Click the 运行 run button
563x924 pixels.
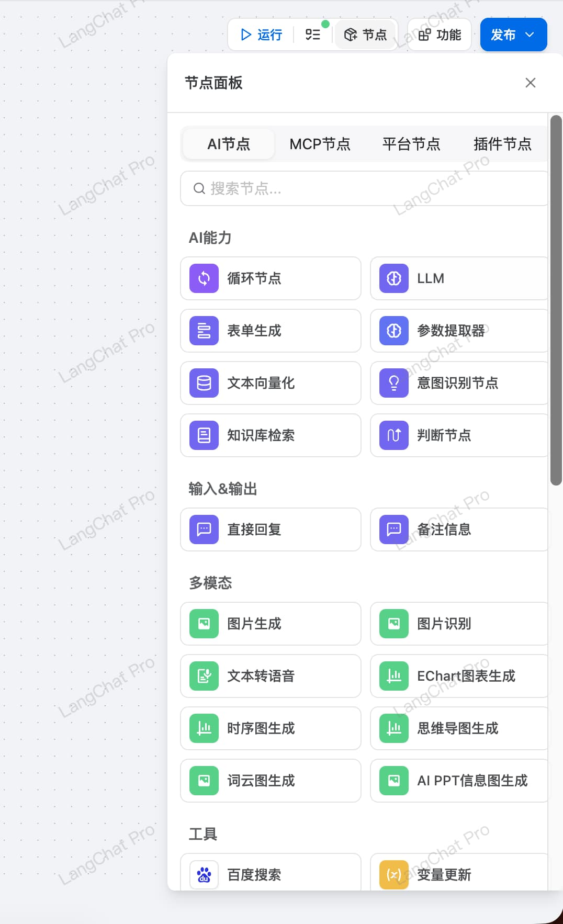point(261,35)
